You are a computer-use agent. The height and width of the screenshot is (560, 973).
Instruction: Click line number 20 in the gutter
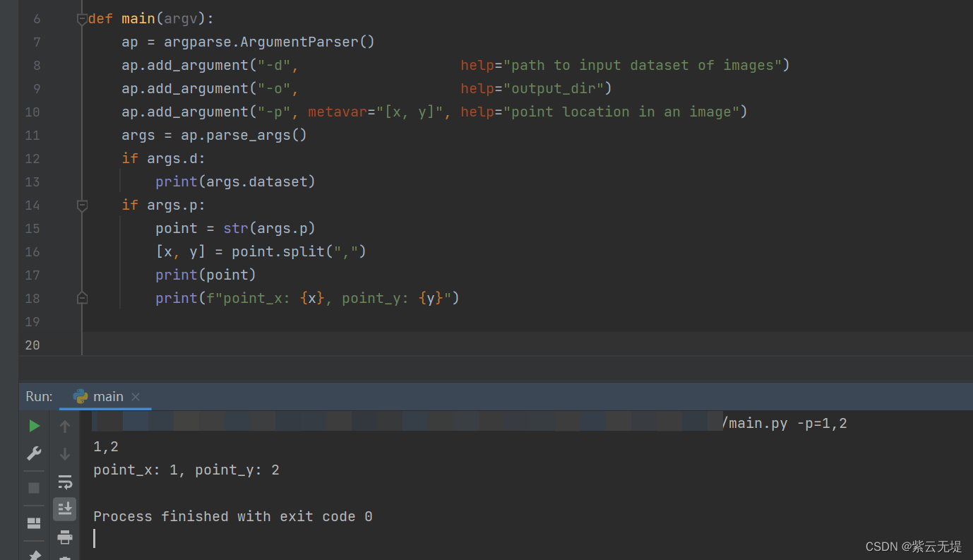[32, 345]
